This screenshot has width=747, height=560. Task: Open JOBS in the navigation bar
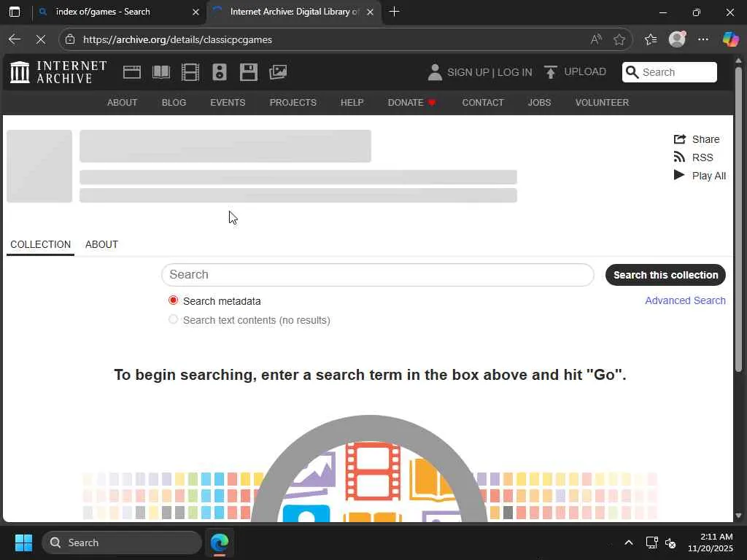539,102
